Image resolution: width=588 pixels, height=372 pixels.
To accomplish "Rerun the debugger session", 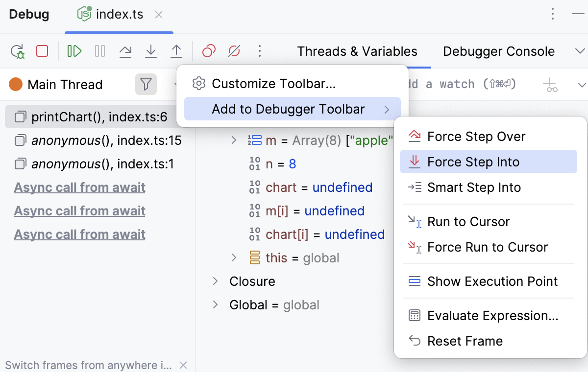I will pos(16,51).
